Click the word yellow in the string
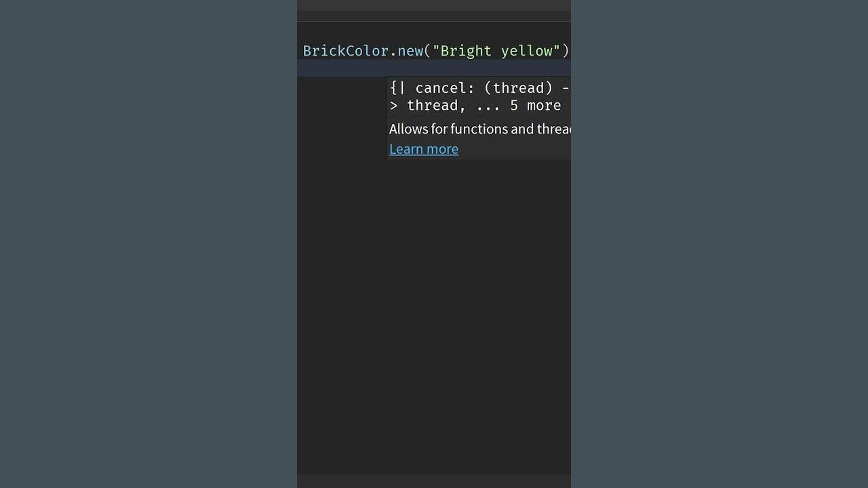The width and height of the screenshot is (868, 488). pos(526,51)
